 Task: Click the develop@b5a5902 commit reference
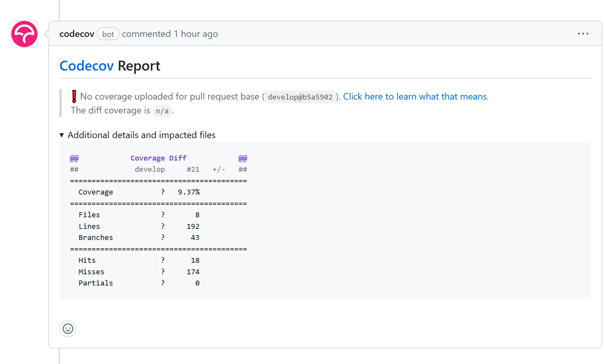(x=300, y=97)
